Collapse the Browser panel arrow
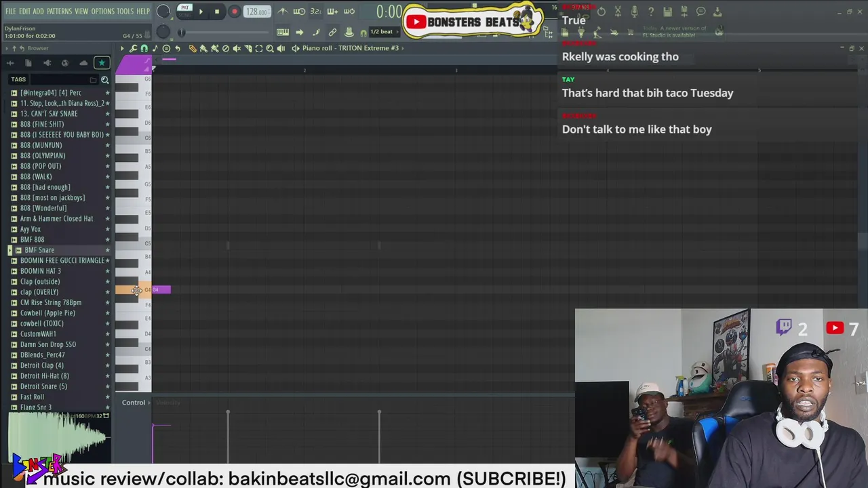 coord(7,48)
